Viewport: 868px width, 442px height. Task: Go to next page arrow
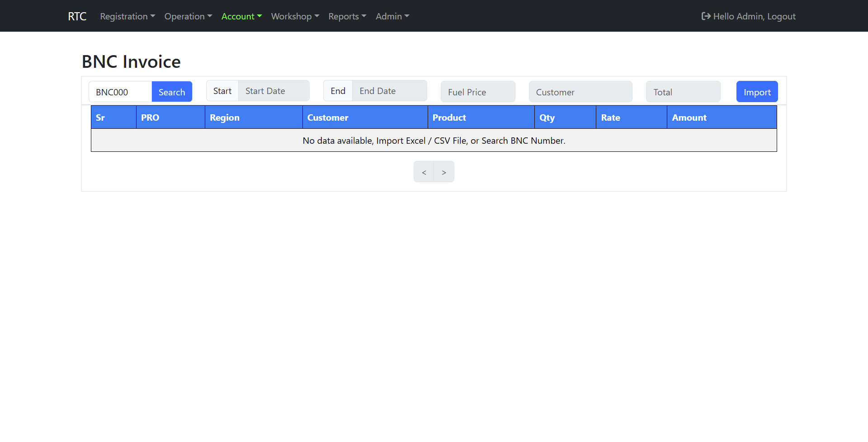444,172
